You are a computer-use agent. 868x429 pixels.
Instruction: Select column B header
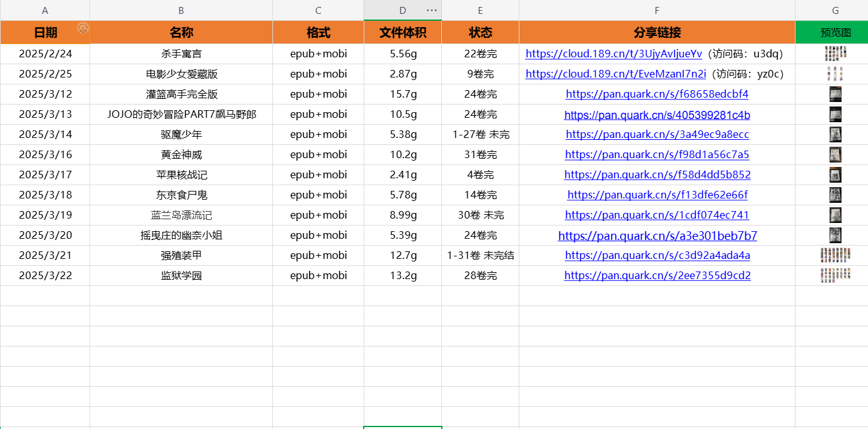(181, 10)
